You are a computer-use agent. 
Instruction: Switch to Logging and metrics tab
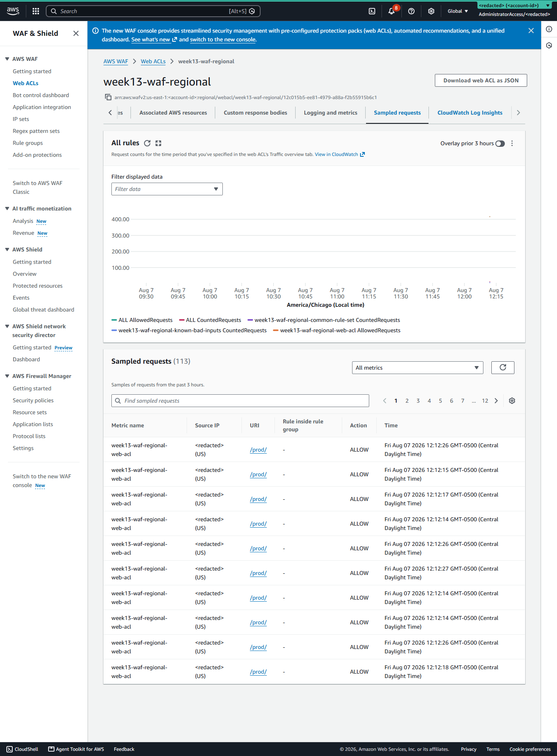click(331, 113)
